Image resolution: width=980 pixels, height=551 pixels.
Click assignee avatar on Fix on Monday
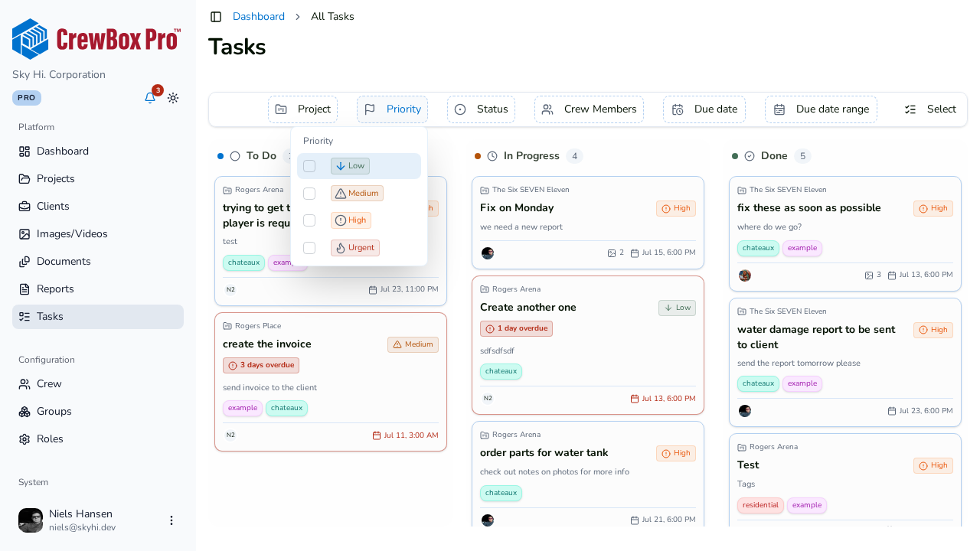pos(488,253)
